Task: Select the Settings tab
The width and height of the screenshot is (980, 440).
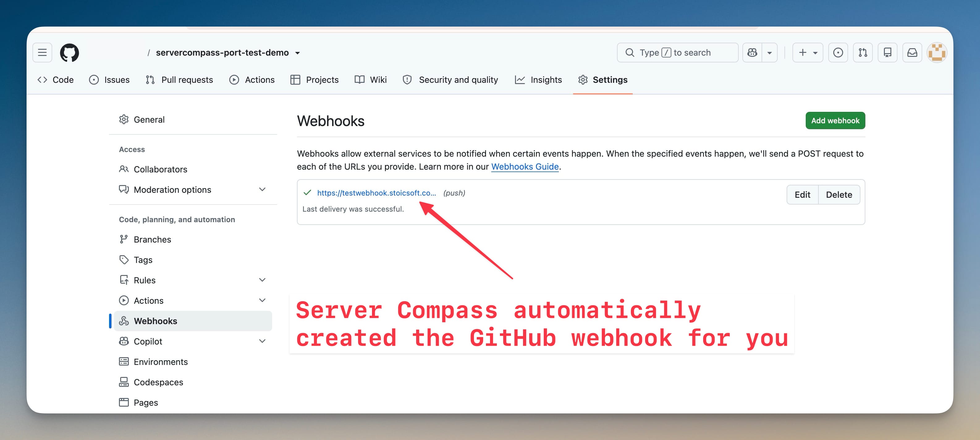Action: 602,79
